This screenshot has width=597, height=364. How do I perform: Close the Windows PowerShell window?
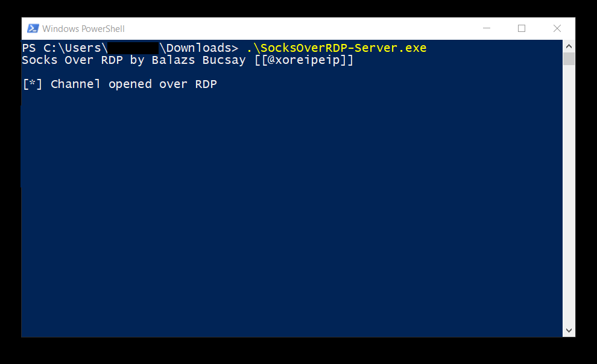coord(557,28)
